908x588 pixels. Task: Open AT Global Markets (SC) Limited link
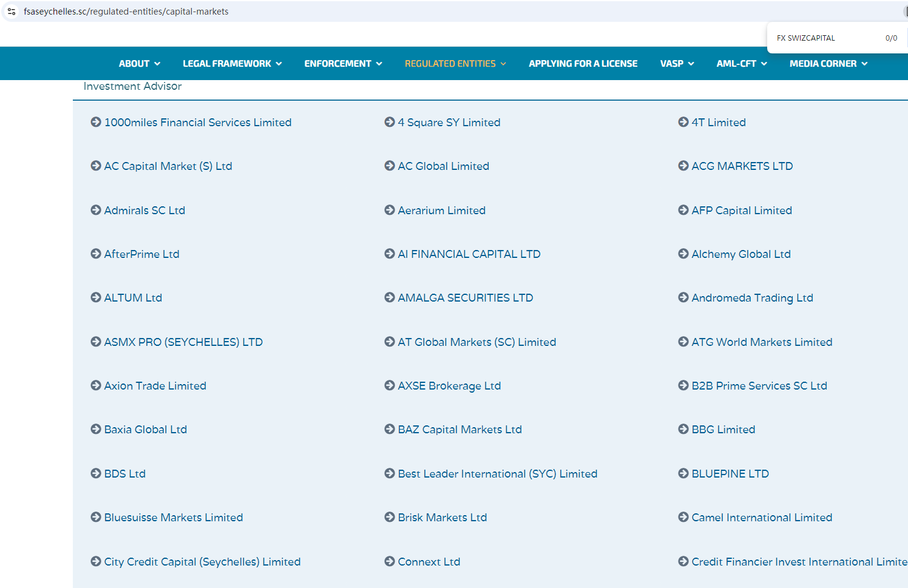coord(476,342)
